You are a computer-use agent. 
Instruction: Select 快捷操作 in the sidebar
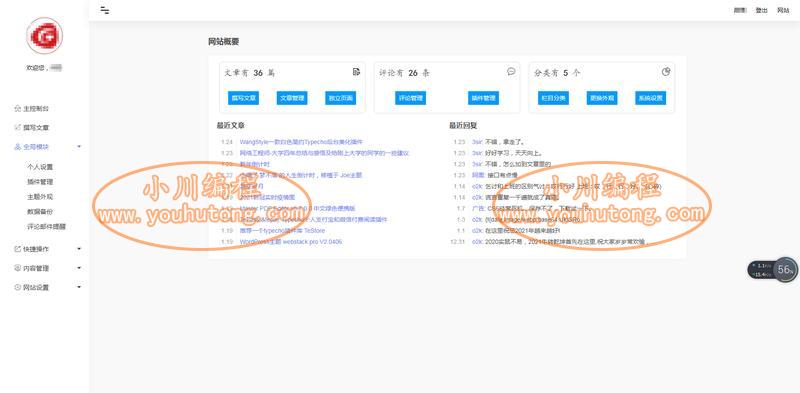click(x=36, y=249)
